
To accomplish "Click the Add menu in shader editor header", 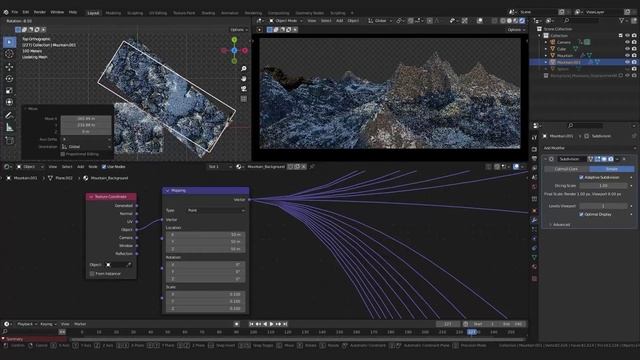I will click(x=80, y=167).
